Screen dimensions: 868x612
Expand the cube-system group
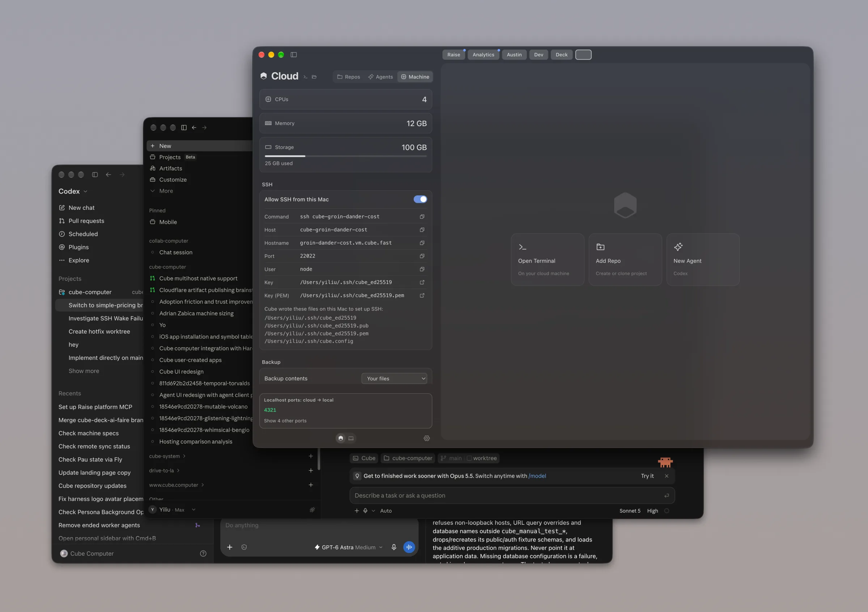coord(167,456)
